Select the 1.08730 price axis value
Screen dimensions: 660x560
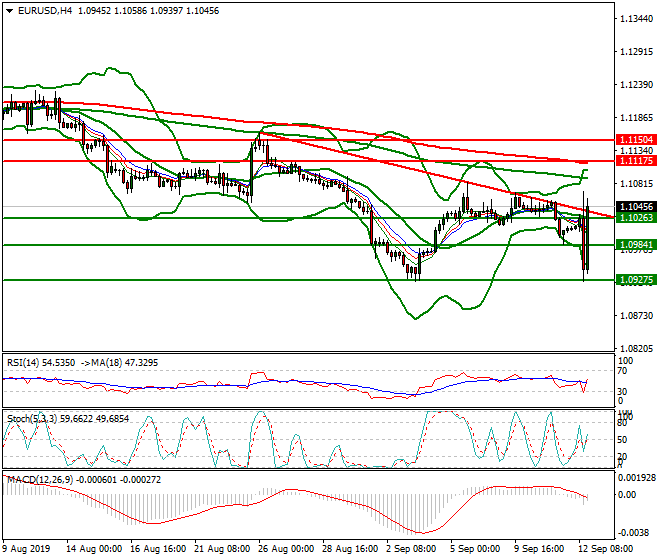(x=636, y=315)
